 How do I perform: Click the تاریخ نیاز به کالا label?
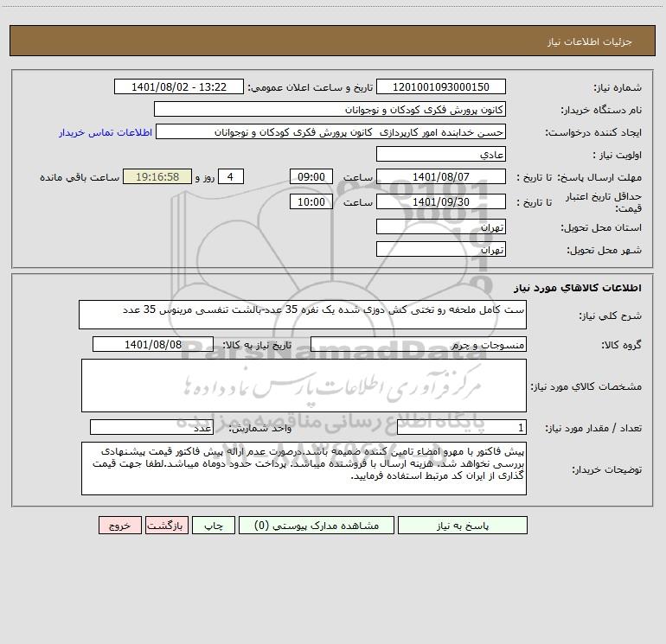click(x=257, y=345)
